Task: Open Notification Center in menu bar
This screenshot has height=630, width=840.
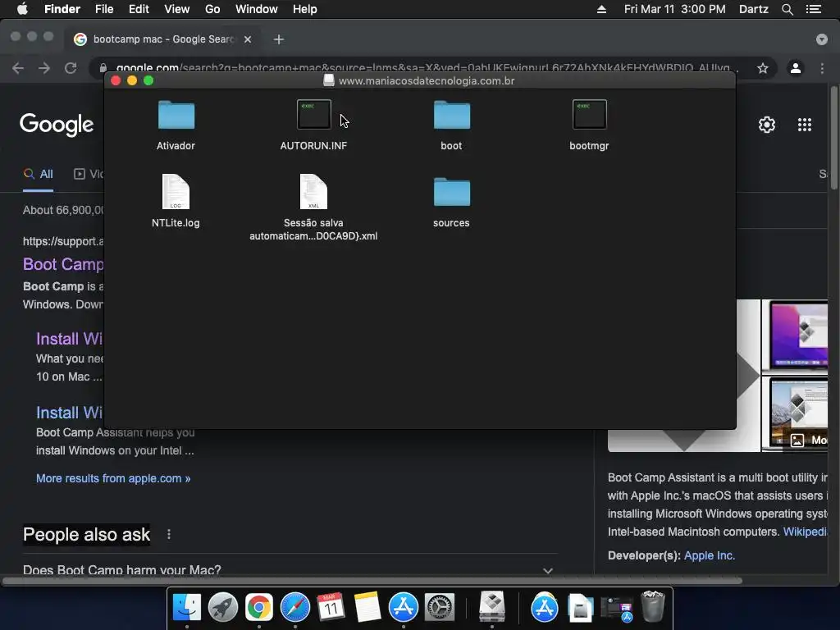Action: point(814,9)
